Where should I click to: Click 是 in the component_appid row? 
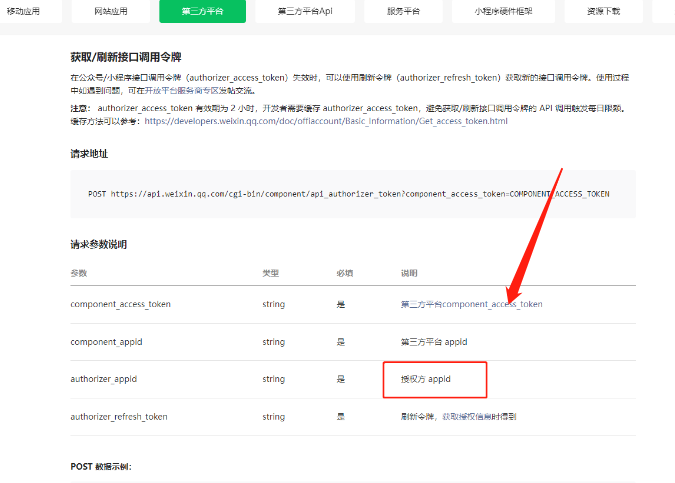tap(341, 342)
